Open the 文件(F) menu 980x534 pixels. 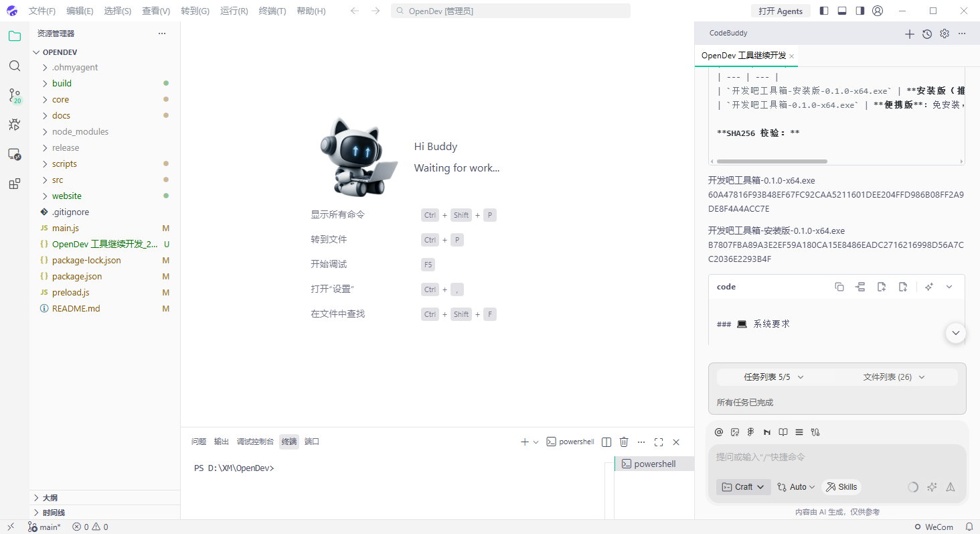[x=42, y=11]
